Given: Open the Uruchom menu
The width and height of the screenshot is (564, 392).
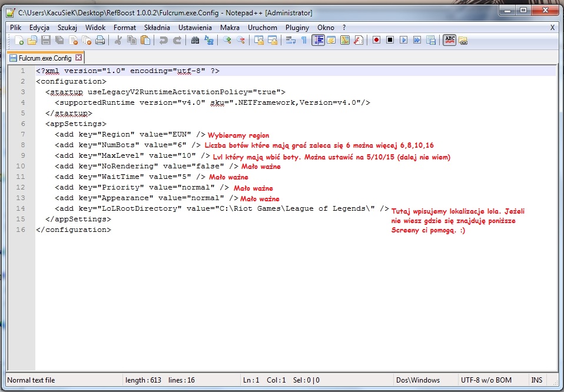Looking at the screenshot, I should point(262,27).
